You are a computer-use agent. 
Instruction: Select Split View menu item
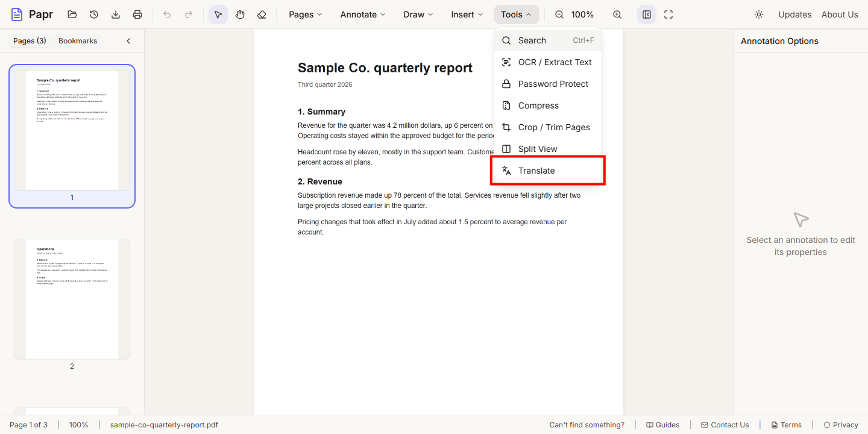(548, 149)
